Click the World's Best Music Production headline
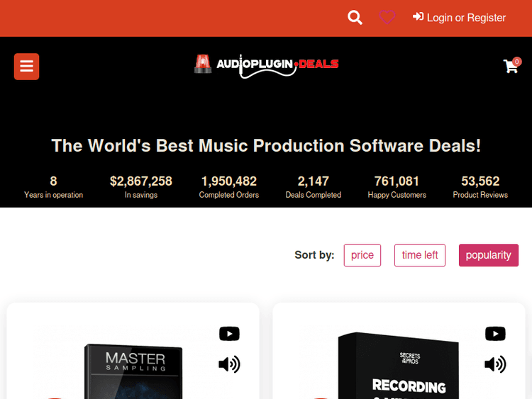This screenshot has width=532, height=399. click(x=266, y=146)
